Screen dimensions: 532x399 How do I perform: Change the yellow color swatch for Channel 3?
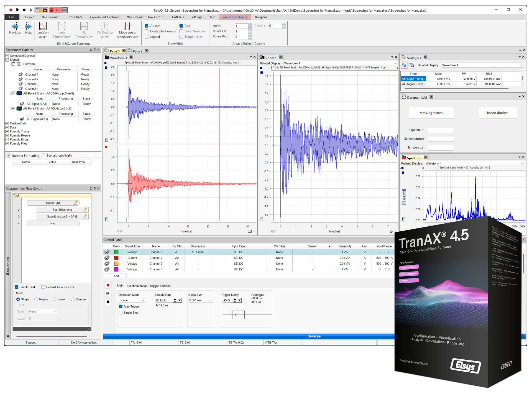116,264
